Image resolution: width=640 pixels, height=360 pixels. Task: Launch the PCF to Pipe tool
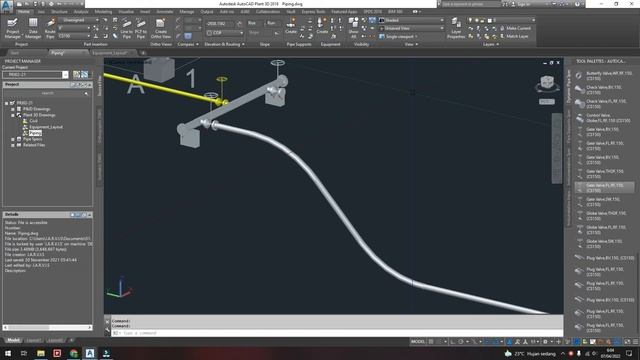(141, 28)
